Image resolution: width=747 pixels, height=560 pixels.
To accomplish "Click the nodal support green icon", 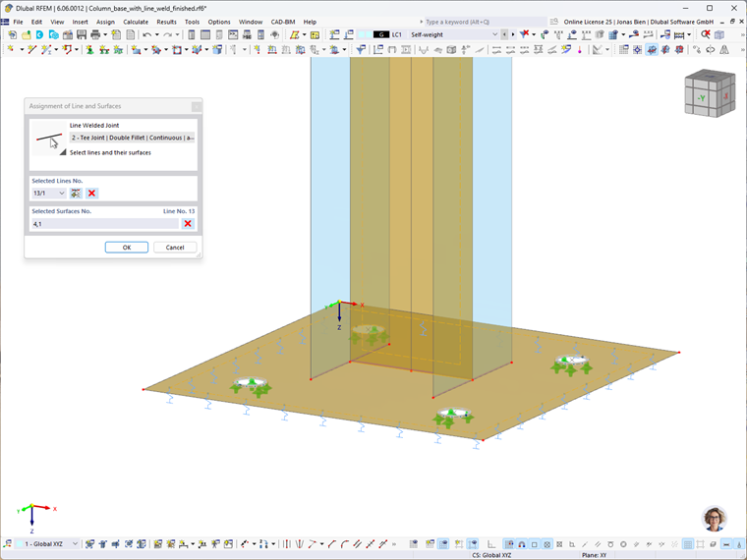I will (89, 49).
